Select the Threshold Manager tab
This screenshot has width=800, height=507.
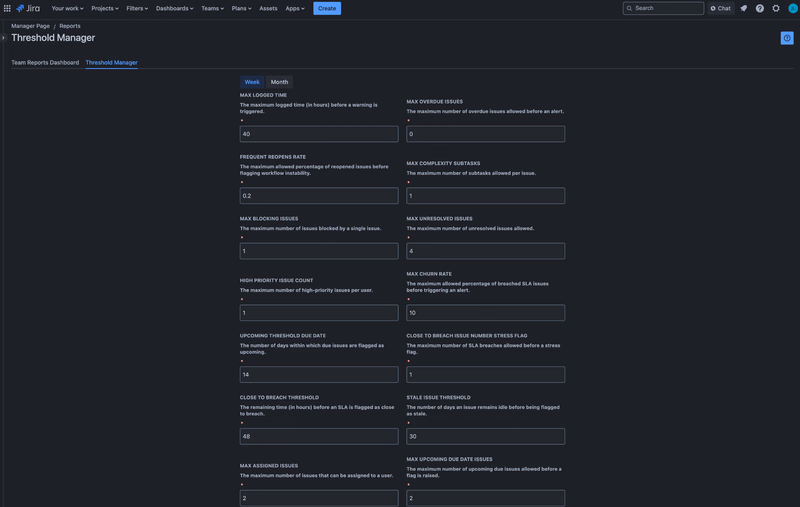[x=112, y=63]
